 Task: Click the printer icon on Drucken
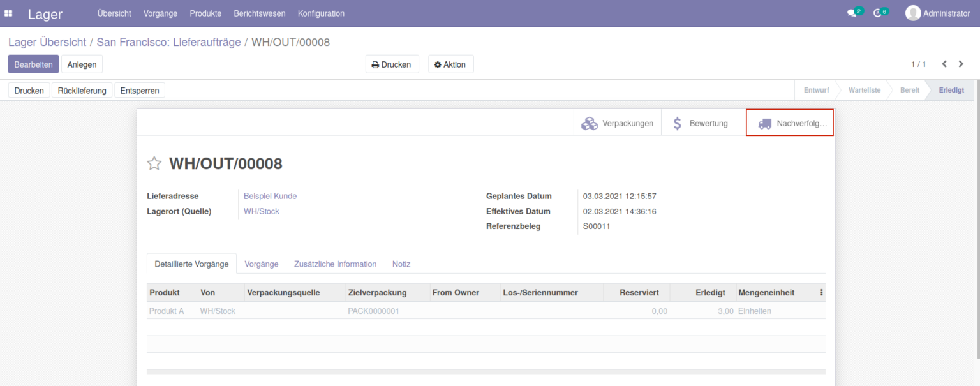375,64
